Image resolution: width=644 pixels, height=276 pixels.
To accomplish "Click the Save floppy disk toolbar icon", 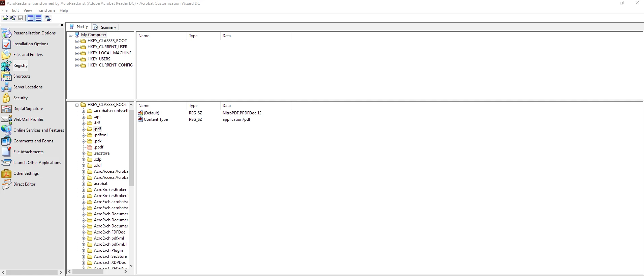I will 21,18.
